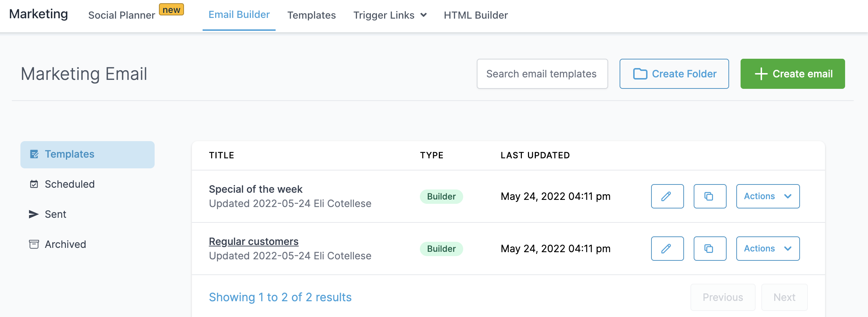This screenshot has height=317, width=868.
Task: Duplicate the Special of the week template
Action: pos(710,196)
